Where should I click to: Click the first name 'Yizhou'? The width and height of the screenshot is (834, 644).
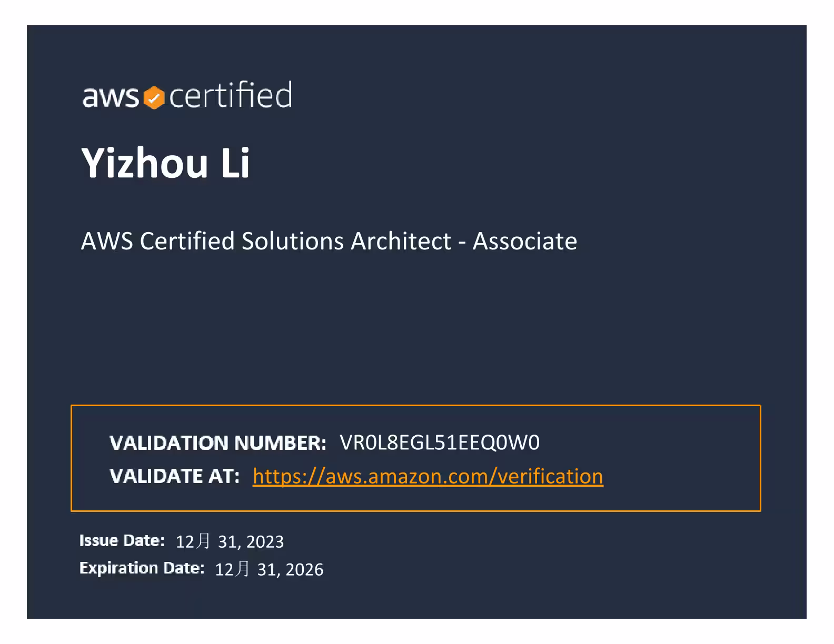click(x=145, y=163)
